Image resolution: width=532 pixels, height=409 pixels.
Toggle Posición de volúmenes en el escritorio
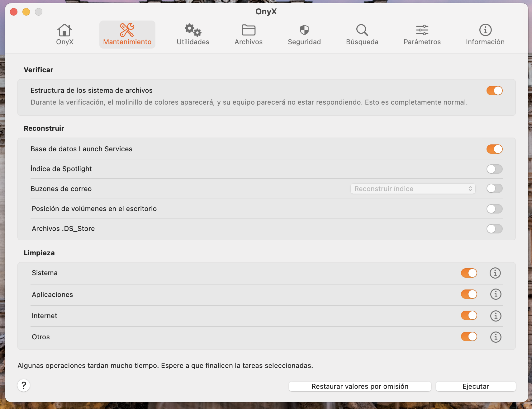[x=495, y=209]
